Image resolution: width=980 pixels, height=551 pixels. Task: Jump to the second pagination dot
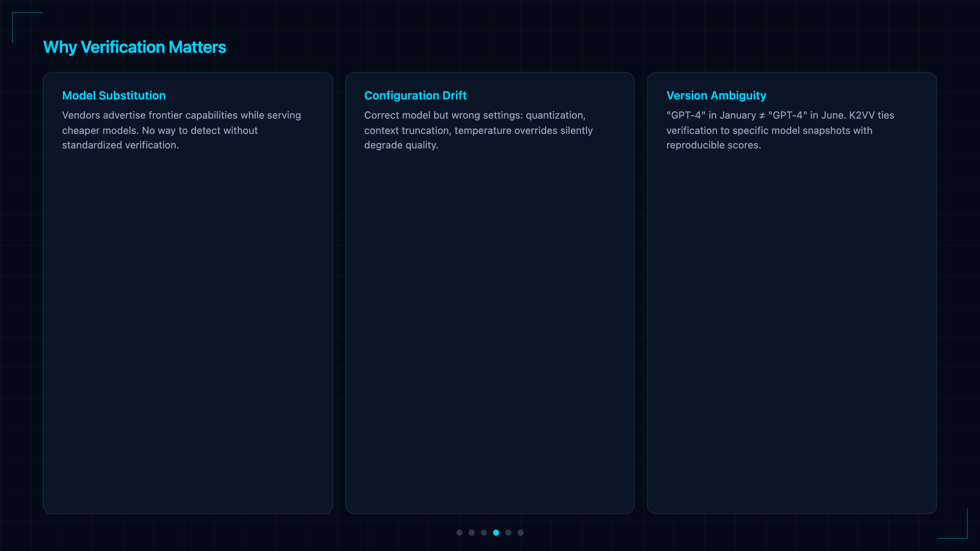[x=472, y=533]
